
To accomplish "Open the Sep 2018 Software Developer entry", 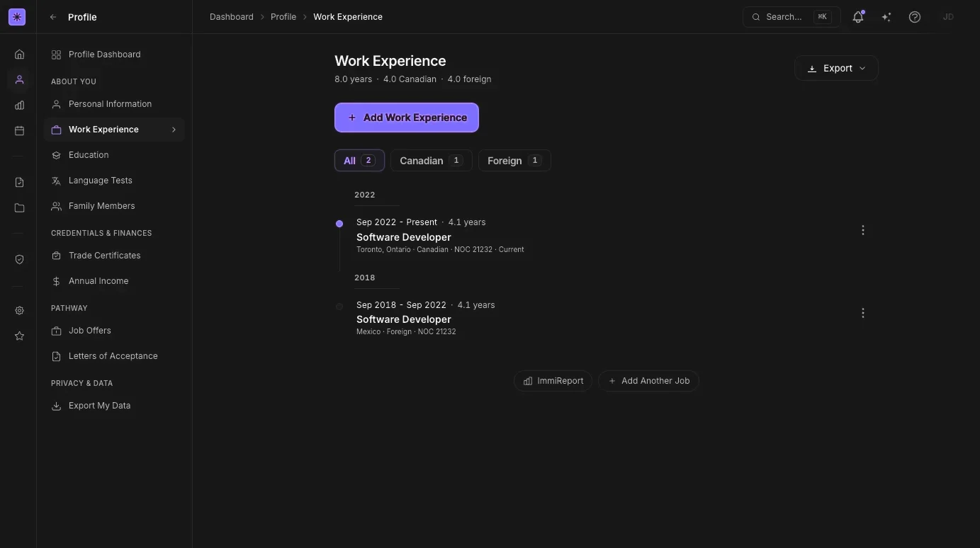I will [x=404, y=319].
